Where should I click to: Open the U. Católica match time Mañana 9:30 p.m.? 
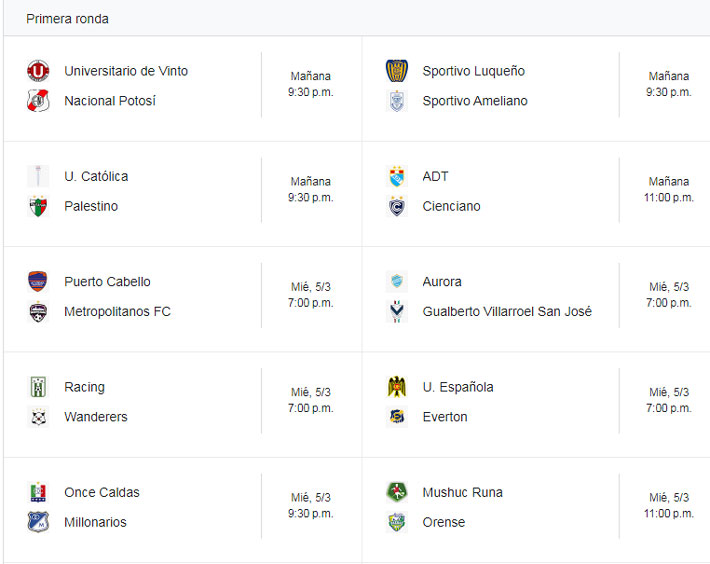[311, 190]
